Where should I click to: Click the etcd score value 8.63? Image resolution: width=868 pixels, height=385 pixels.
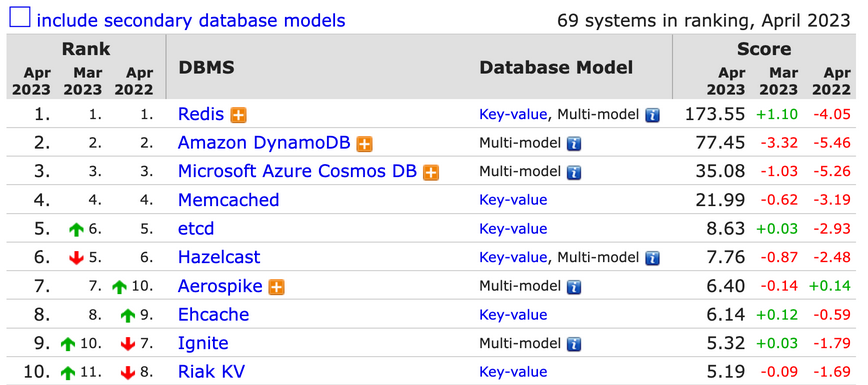(x=726, y=229)
